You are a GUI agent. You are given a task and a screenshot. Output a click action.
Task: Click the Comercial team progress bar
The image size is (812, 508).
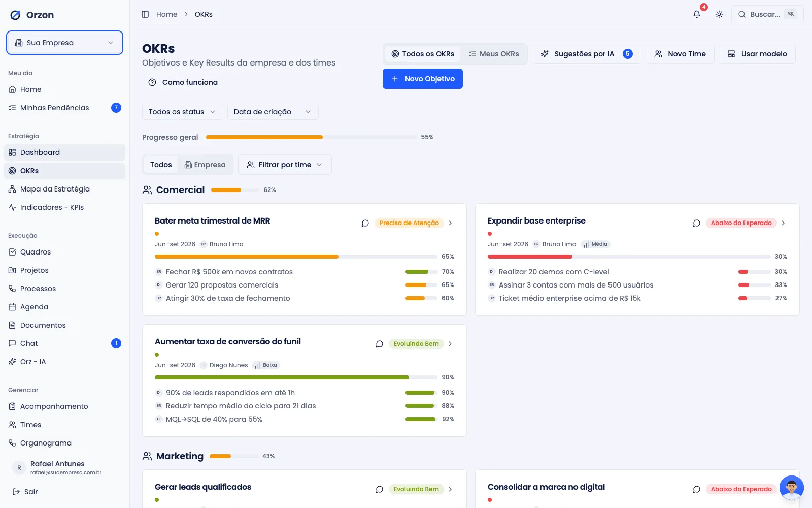235,190
